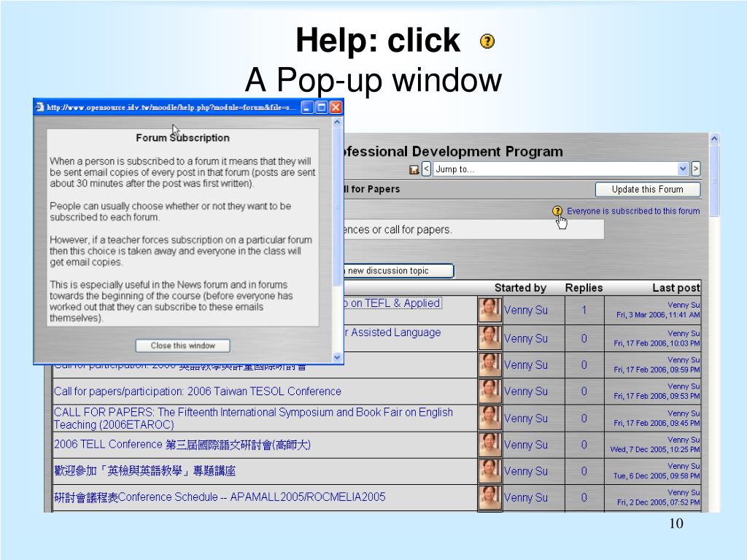Click the Jump to navigation icon

coord(414,169)
